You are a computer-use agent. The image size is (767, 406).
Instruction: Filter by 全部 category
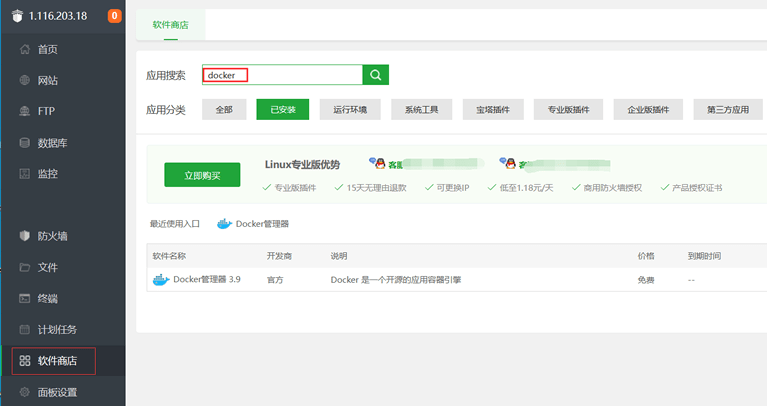[224, 110]
